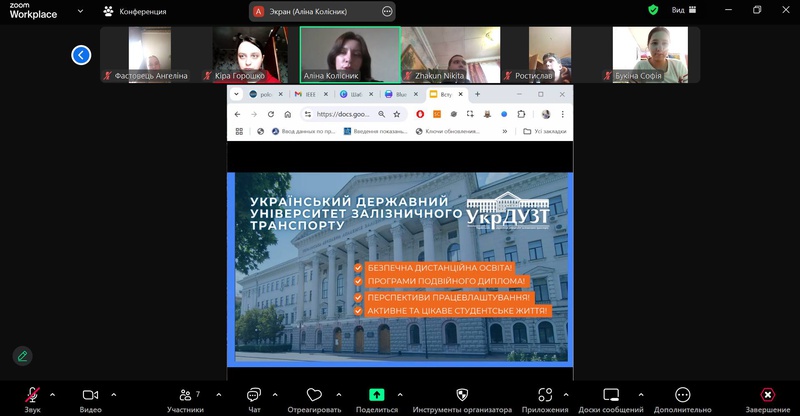Open the Zoom Workplace dropdown chevron
800x416 pixels.
tap(80, 11)
